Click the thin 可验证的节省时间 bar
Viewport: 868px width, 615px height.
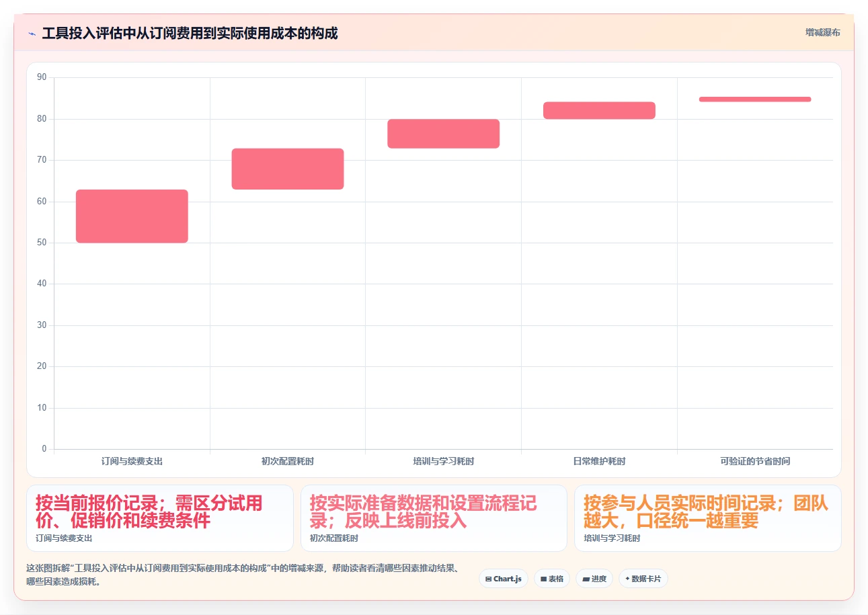(755, 99)
